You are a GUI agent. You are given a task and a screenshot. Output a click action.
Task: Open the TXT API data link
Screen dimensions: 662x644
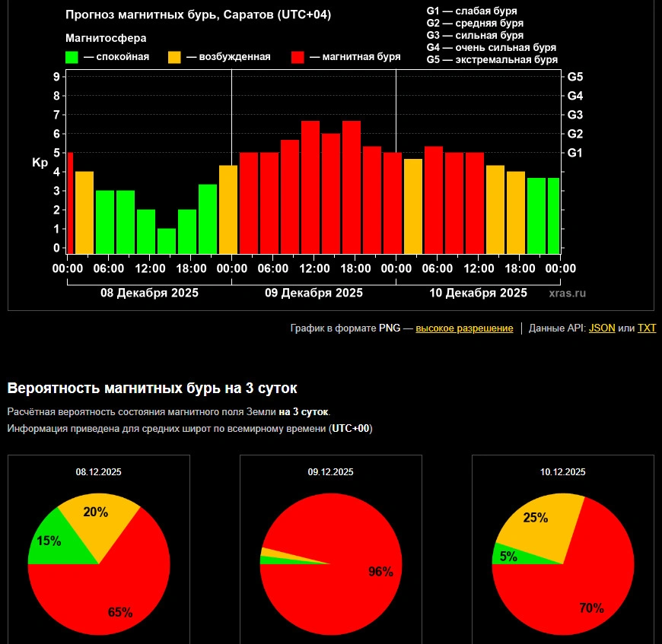tap(646, 328)
